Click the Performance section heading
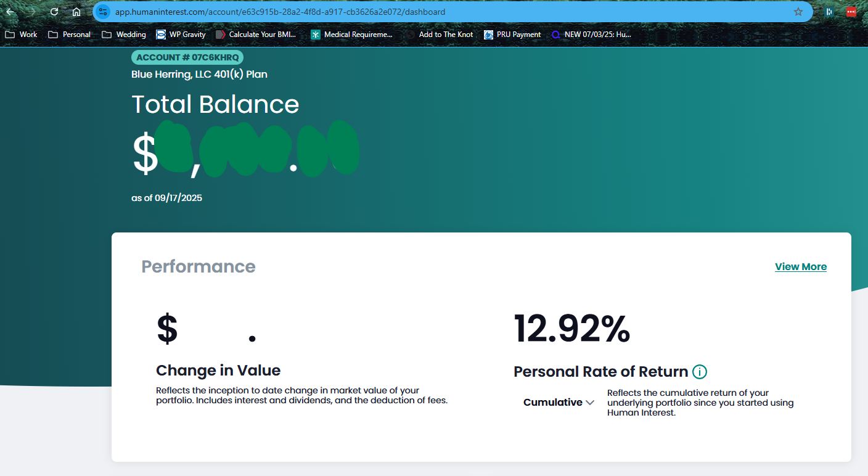Viewport: 868px width, 476px height. [x=199, y=266]
